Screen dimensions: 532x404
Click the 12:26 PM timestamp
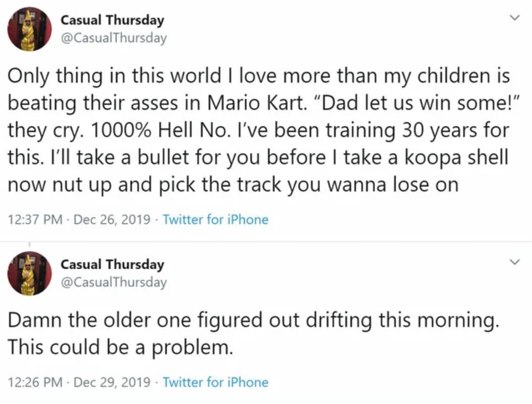point(36,382)
